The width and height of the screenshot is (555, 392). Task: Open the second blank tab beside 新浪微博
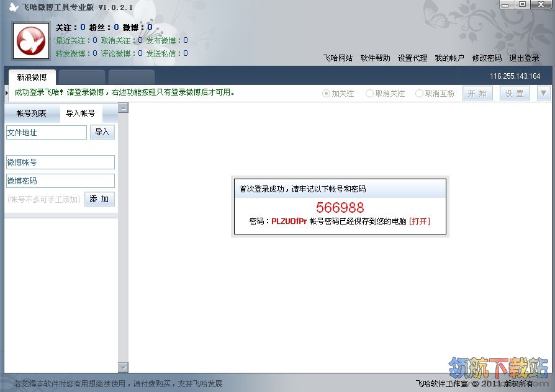pyautogui.click(x=82, y=77)
